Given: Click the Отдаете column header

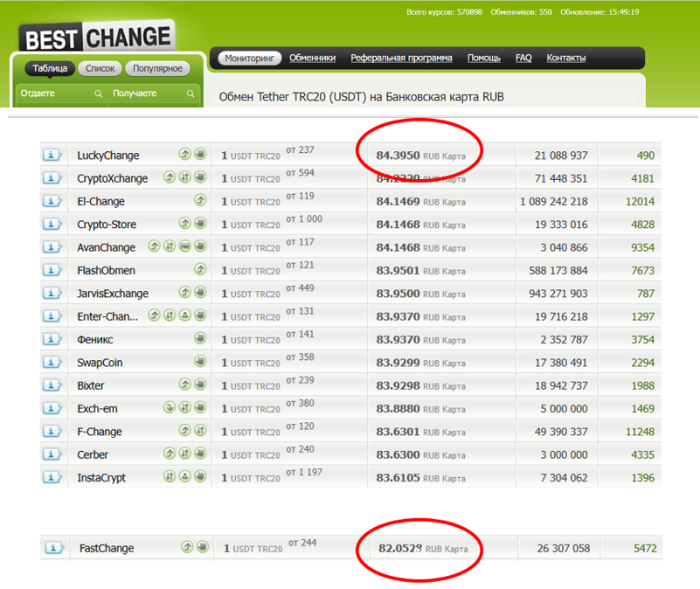Looking at the screenshot, I should click(38, 94).
